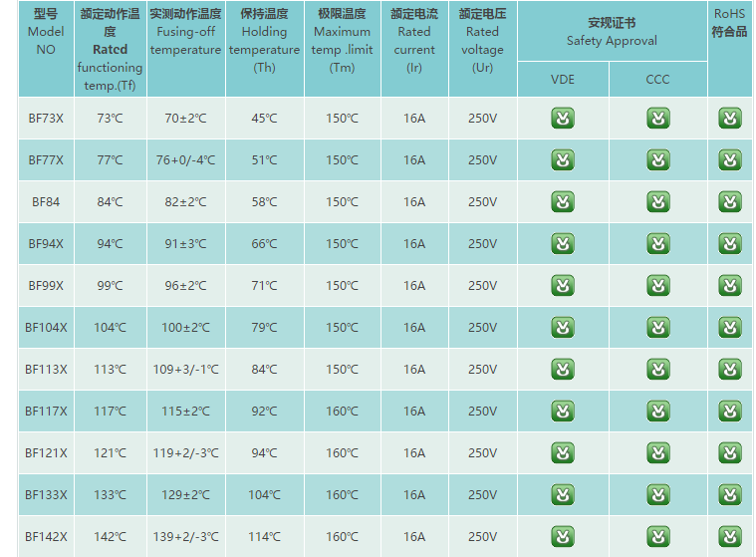Image resolution: width=756 pixels, height=557 pixels.
Task: Click the RoHS compliance icon for BF84
Action: pos(730,202)
